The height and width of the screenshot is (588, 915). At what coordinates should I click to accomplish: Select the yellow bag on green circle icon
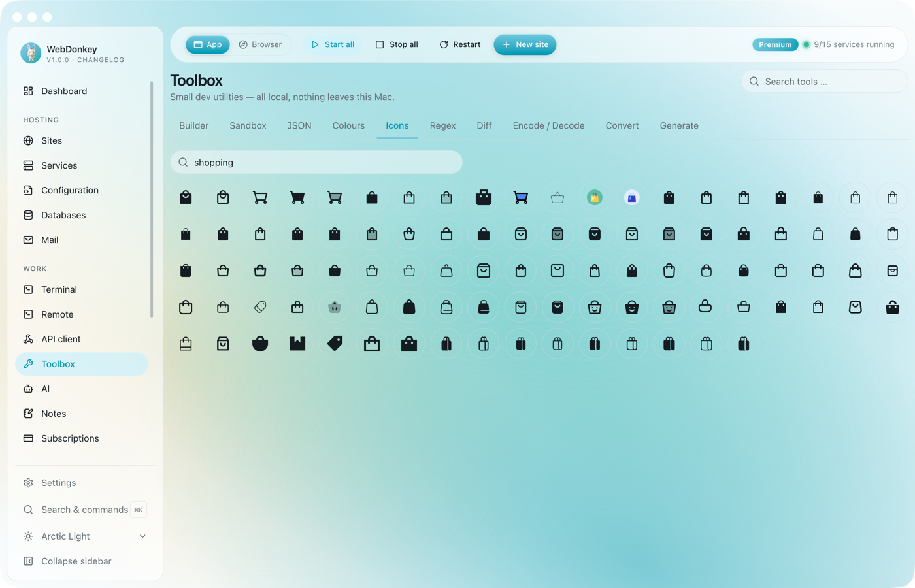click(595, 197)
